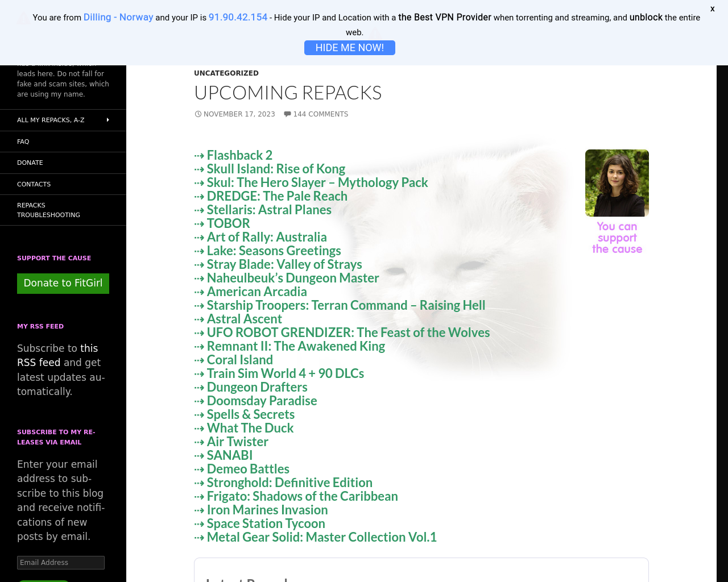This screenshot has height=582, width=728.
Task: Select Demeo Battles entry
Action: pos(248,469)
